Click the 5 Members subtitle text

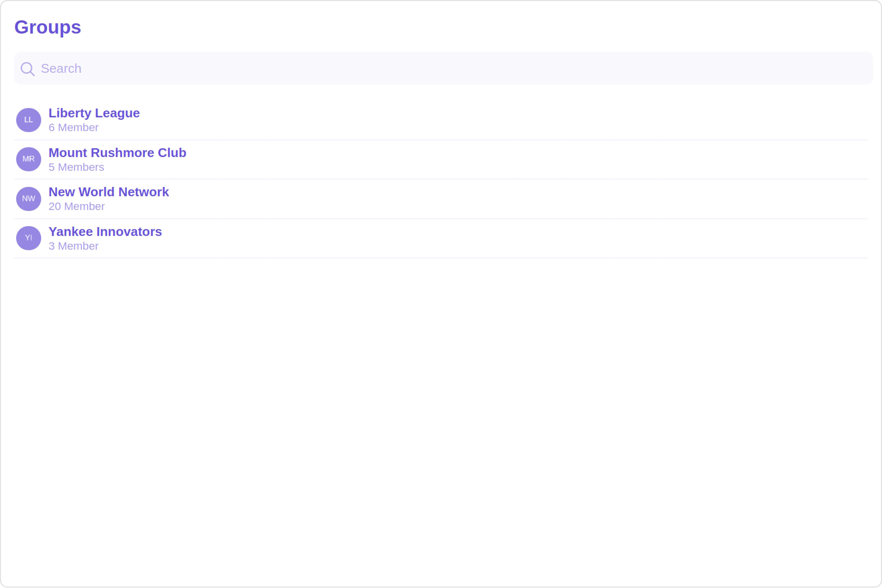[76, 167]
